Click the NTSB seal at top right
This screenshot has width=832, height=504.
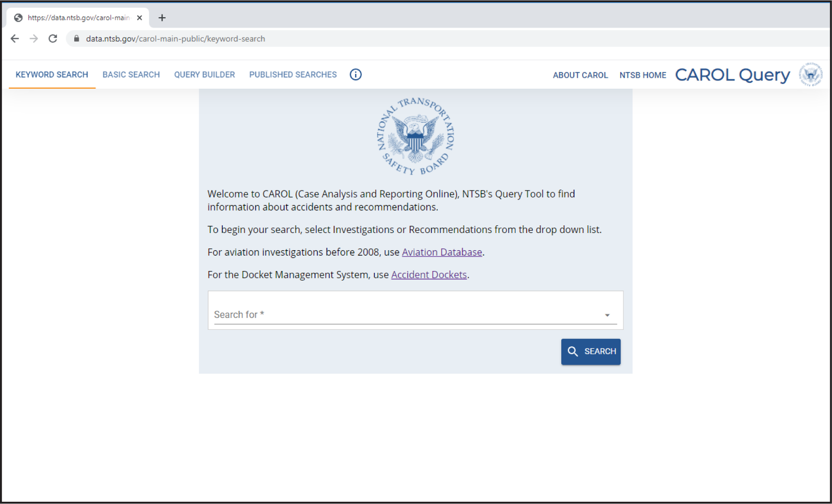pyautogui.click(x=810, y=75)
